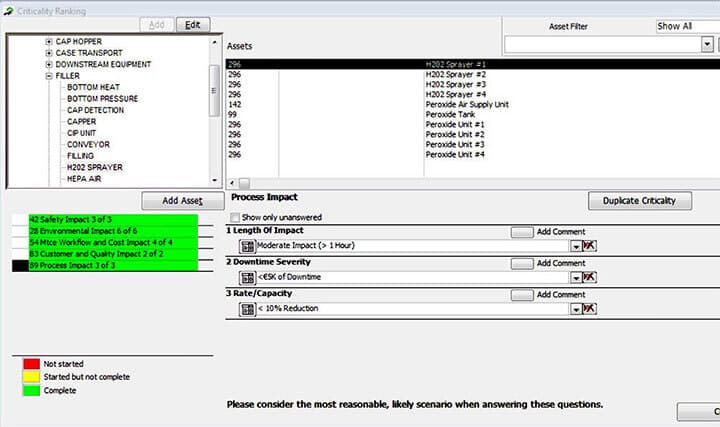This screenshot has height=427, width=720.
Task: Click the Duplicate Criticality button
Action: (x=640, y=201)
